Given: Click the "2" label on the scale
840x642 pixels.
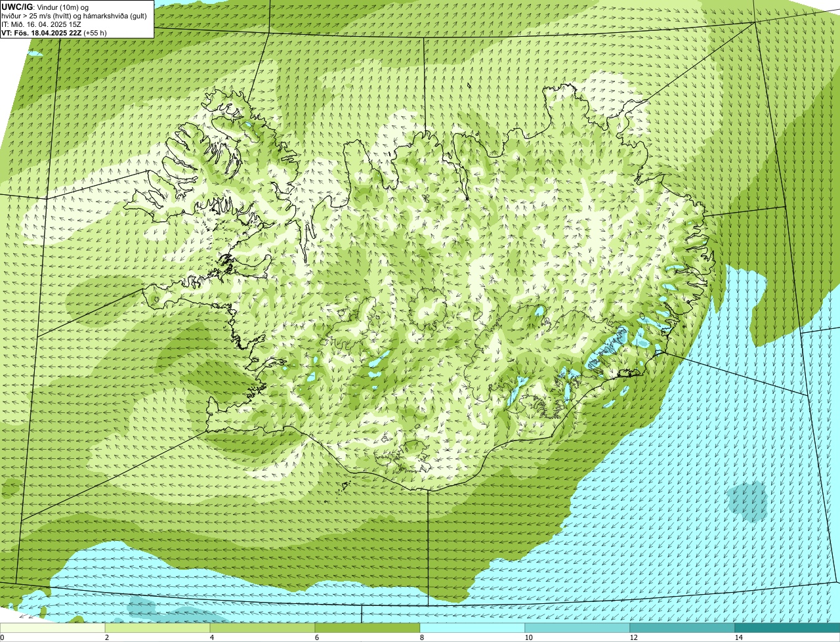Looking at the screenshot, I should pyautogui.click(x=107, y=637).
